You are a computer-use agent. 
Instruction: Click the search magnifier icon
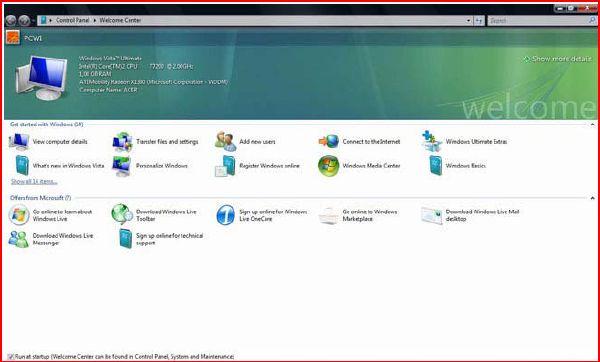tap(592, 20)
